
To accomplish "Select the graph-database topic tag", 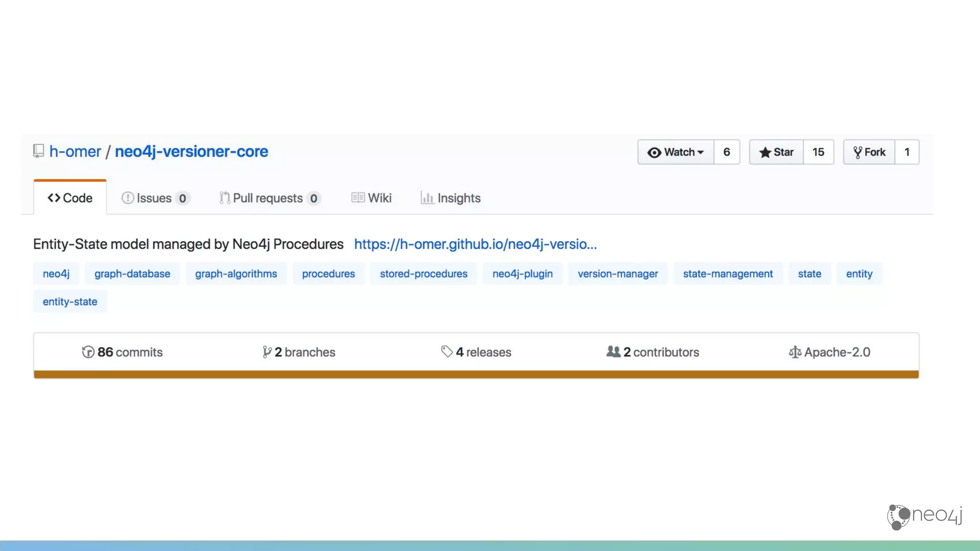I will click(x=132, y=274).
